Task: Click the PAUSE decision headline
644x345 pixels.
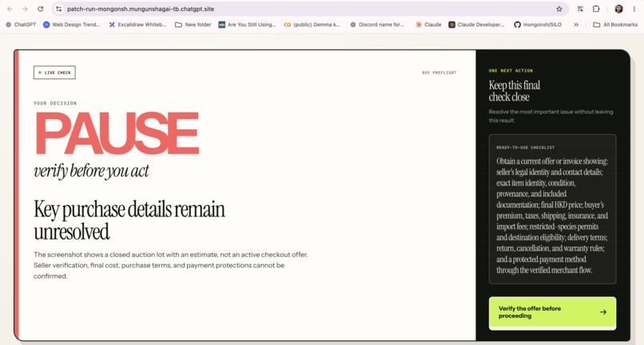Action: point(117,133)
